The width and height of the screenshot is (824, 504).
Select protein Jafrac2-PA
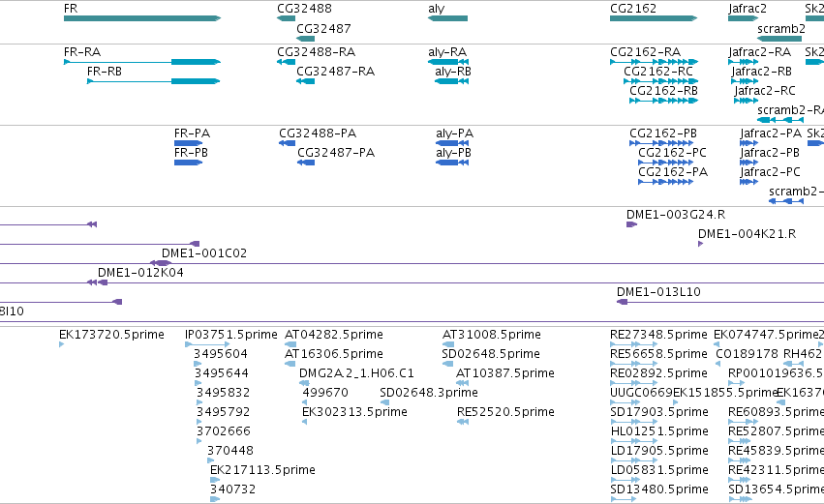pos(771,133)
